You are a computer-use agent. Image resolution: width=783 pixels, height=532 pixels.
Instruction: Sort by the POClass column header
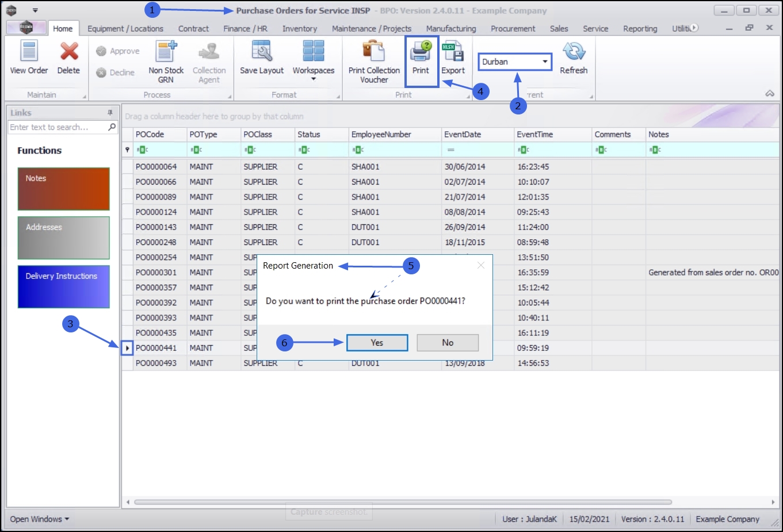tap(268, 135)
